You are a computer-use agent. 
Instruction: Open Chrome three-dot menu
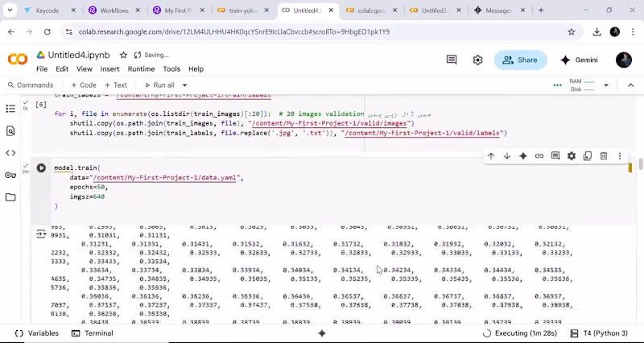[x=633, y=32]
